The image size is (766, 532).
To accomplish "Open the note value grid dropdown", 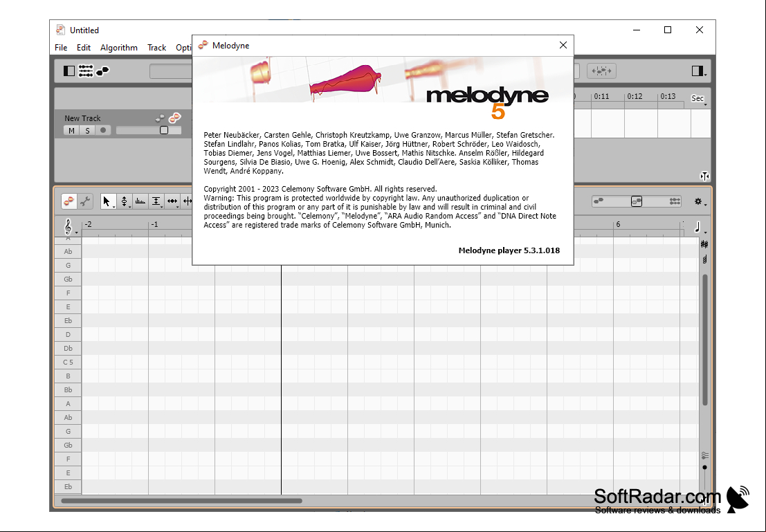I will (x=700, y=227).
